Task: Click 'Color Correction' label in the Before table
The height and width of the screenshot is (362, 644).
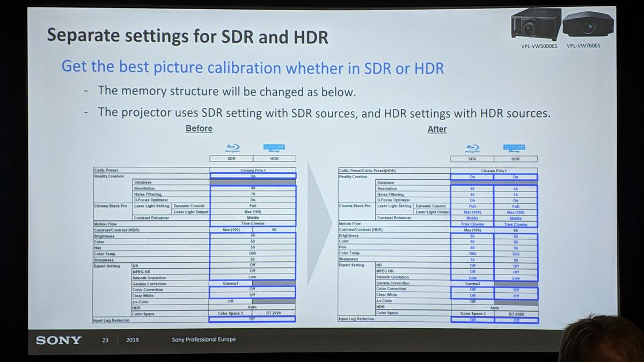Action: coord(149,289)
